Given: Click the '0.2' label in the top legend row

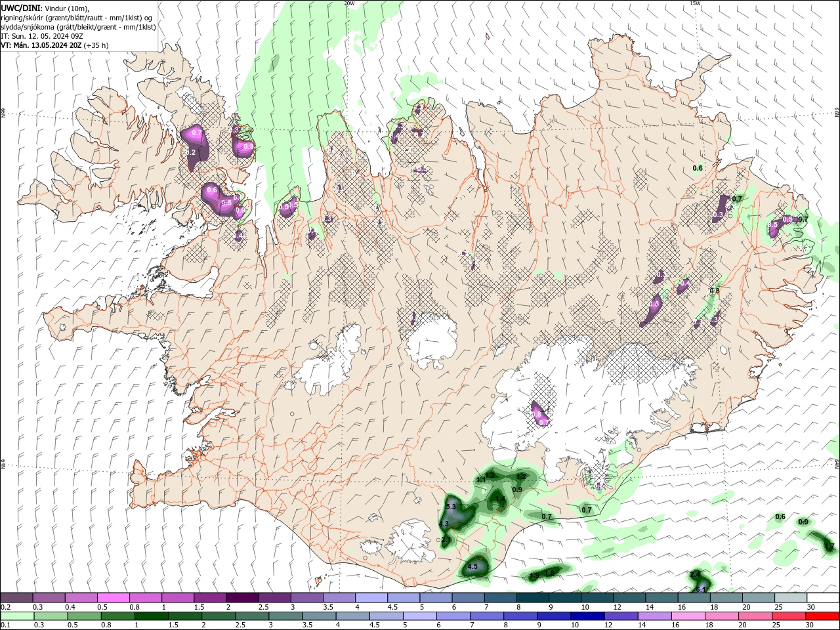Looking at the screenshot, I should click(5, 607).
